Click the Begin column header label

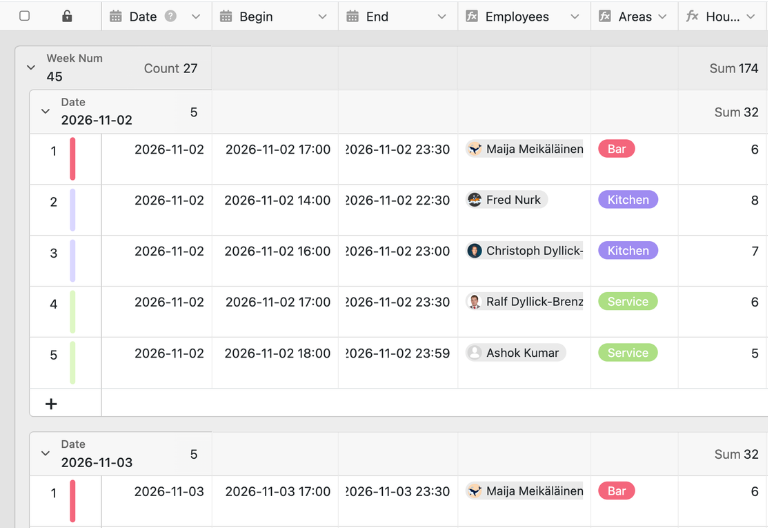(x=256, y=17)
